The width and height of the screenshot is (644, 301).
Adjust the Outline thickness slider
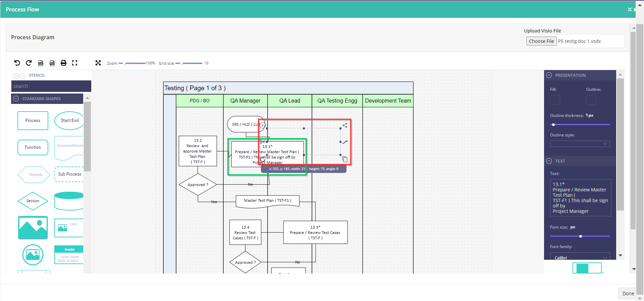[x=580, y=125]
